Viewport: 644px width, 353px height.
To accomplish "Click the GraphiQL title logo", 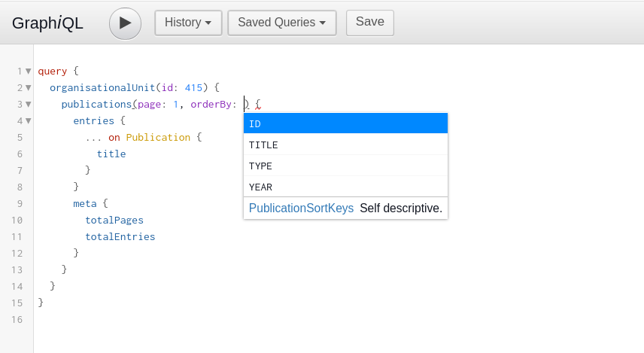I will [47, 23].
